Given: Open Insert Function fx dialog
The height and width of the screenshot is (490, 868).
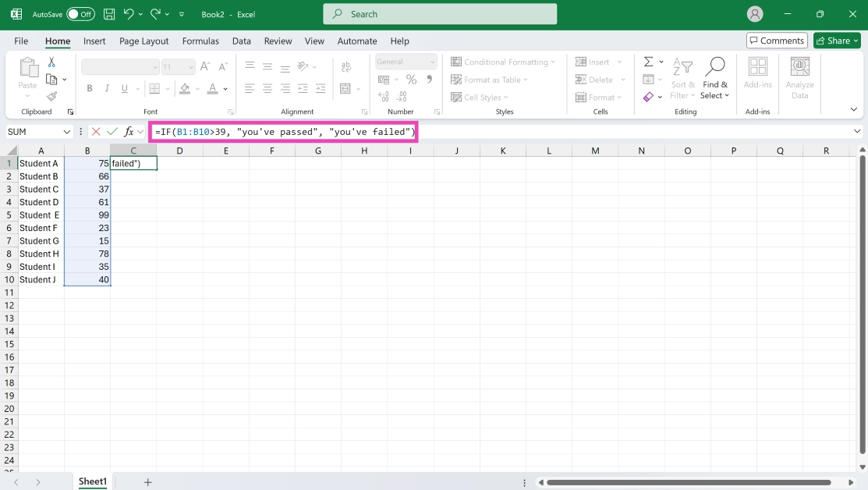Looking at the screenshot, I should (x=129, y=132).
